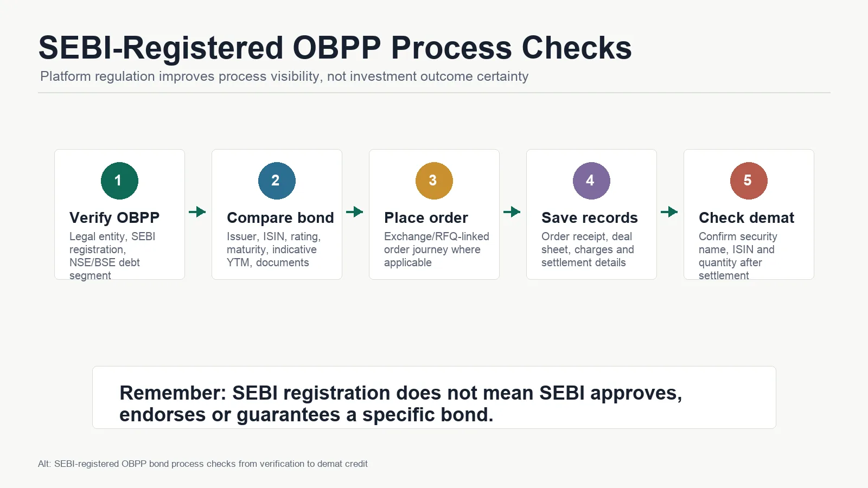Click the Remember SEBI registration callout box
Viewport: 868px width, 488px height.
(x=434, y=397)
